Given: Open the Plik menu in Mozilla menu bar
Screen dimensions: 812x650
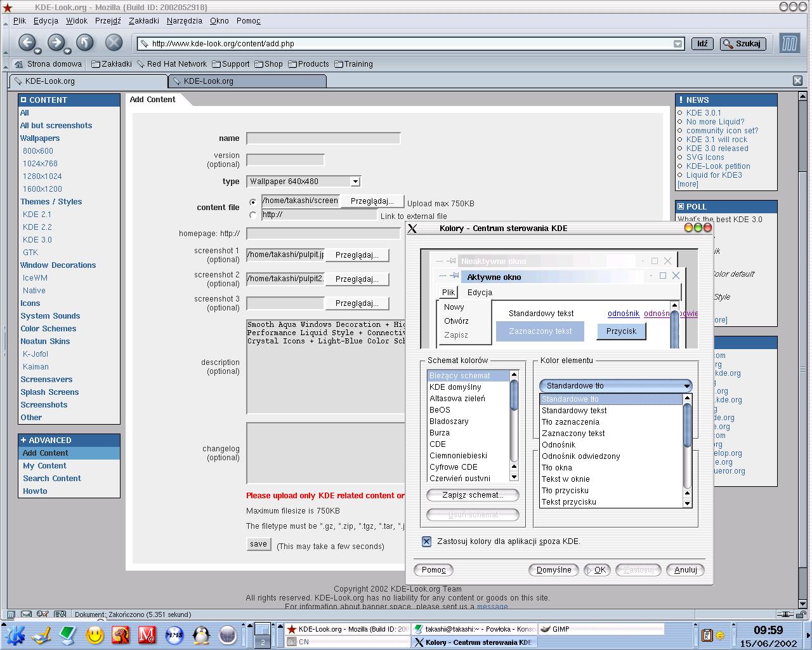Looking at the screenshot, I should (20, 21).
